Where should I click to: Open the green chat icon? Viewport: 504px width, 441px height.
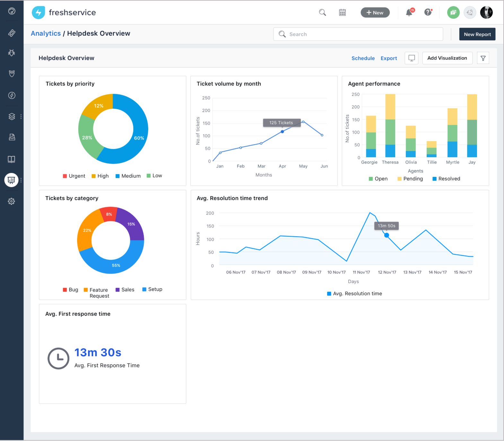453,13
